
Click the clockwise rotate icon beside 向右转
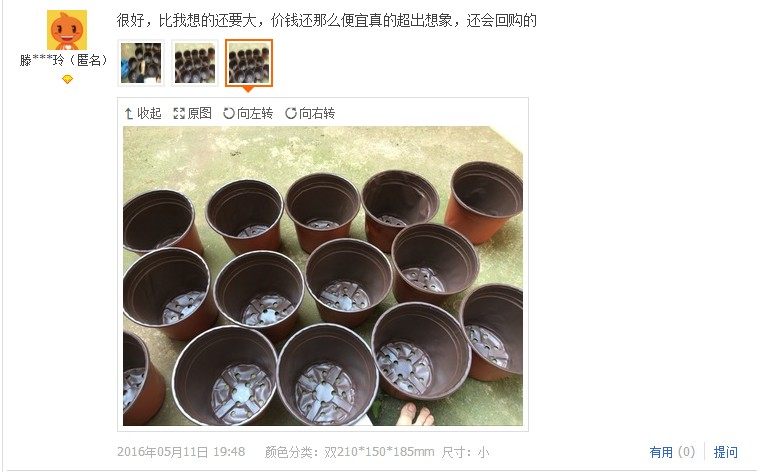(291, 113)
